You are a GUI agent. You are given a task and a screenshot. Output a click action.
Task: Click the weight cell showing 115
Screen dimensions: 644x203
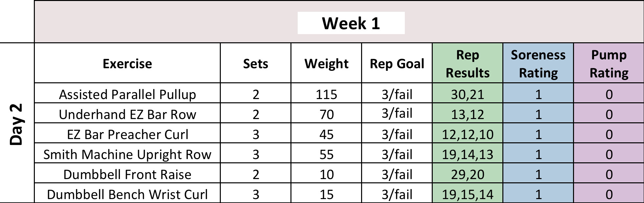326,94
